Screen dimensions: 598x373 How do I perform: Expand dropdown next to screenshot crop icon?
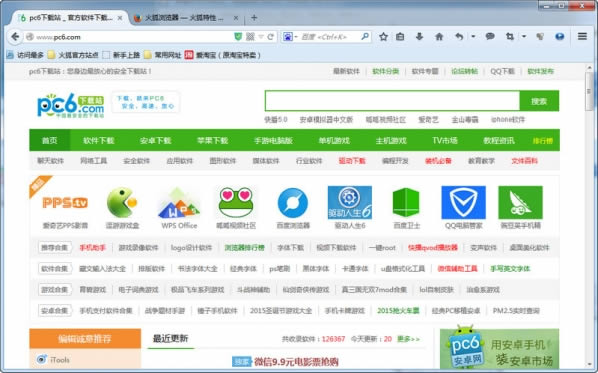524,37
